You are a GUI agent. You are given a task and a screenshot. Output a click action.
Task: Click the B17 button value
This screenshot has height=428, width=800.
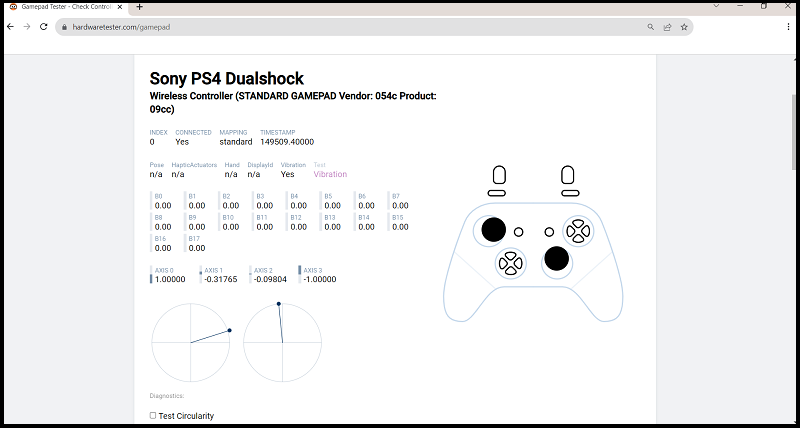197,248
